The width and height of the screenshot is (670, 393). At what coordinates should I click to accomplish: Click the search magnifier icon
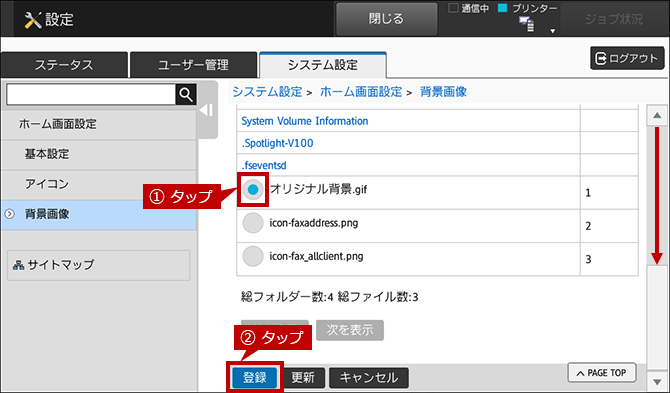(x=186, y=94)
